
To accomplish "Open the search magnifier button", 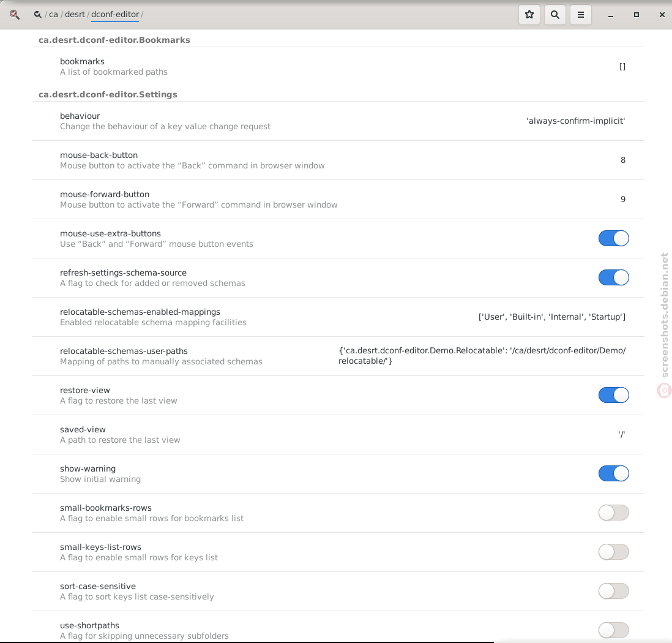I will click(555, 15).
